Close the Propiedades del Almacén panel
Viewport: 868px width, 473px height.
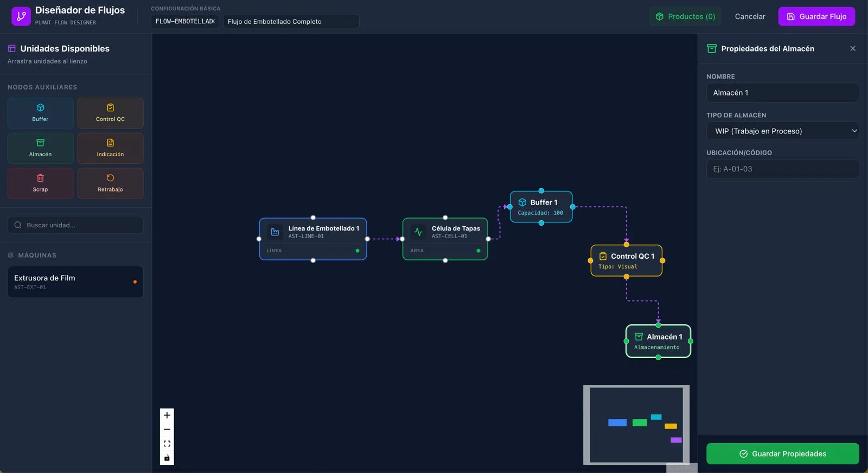(x=853, y=49)
